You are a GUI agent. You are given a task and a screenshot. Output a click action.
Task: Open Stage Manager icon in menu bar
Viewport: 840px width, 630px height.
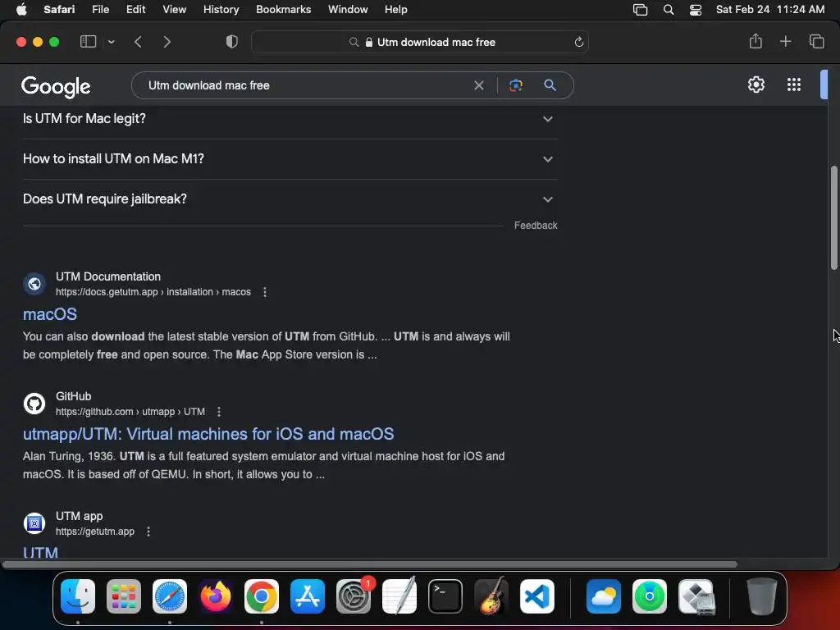[640, 10]
